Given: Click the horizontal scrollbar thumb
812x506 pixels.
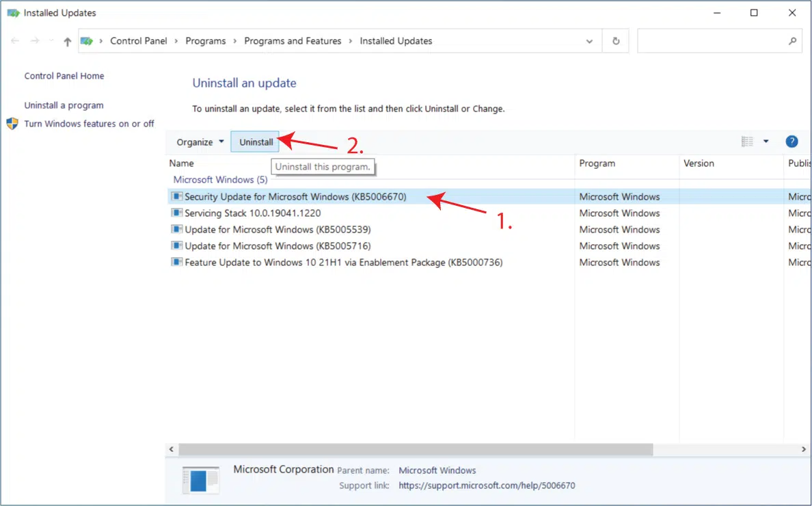Looking at the screenshot, I should (416, 449).
